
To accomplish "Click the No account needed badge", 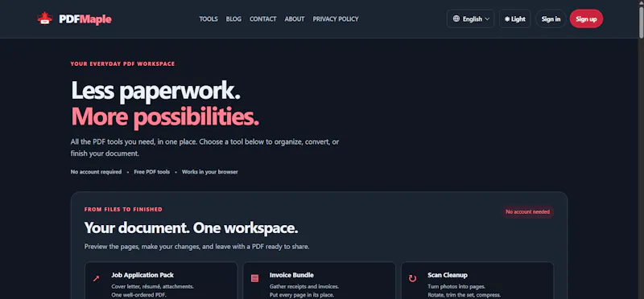I will click(528, 211).
